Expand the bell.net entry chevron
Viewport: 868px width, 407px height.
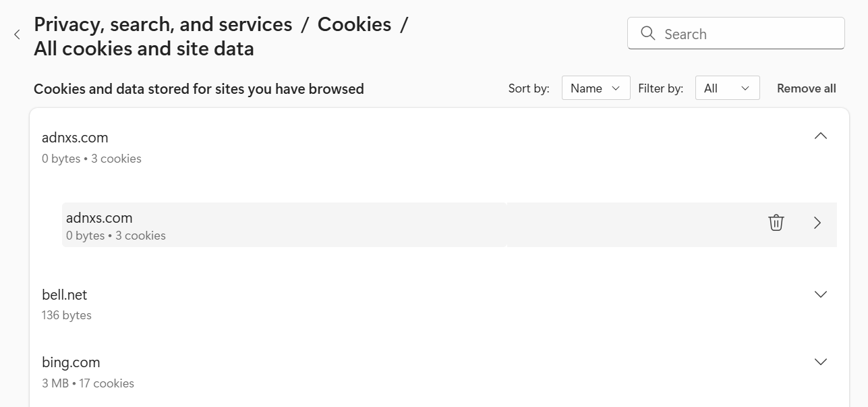[x=821, y=294]
